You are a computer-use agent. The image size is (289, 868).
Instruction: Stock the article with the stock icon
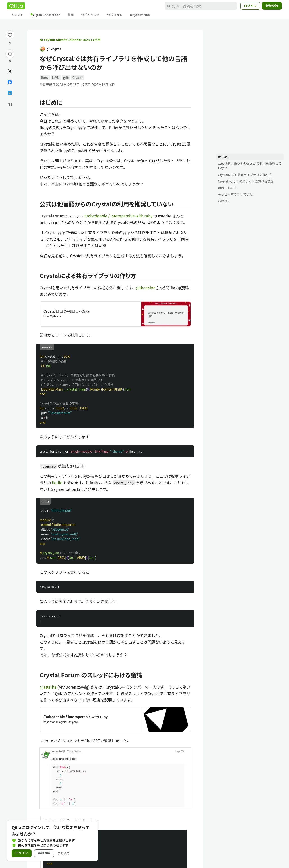pos(10,54)
